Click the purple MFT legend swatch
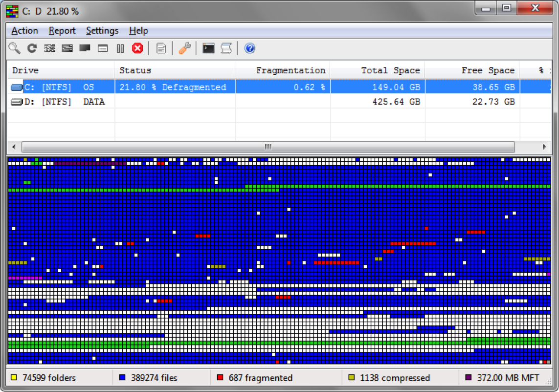The image size is (559, 392). point(469,377)
